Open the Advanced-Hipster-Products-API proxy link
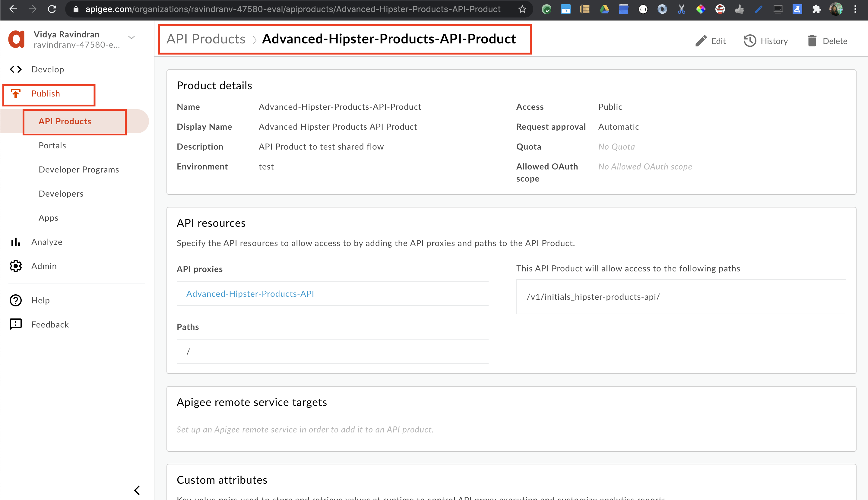The image size is (868, 500). (x=250, y=294)
